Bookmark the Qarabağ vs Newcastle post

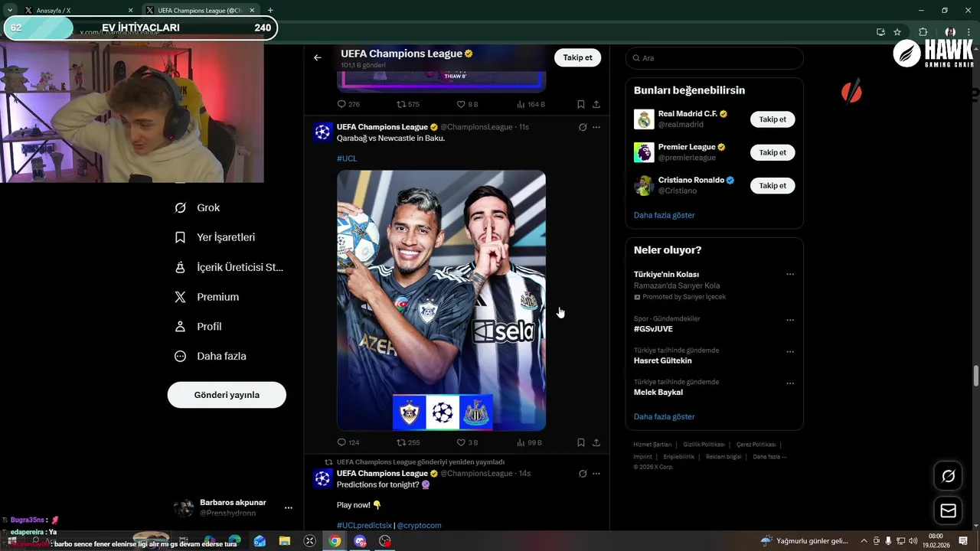coord(581,442)
